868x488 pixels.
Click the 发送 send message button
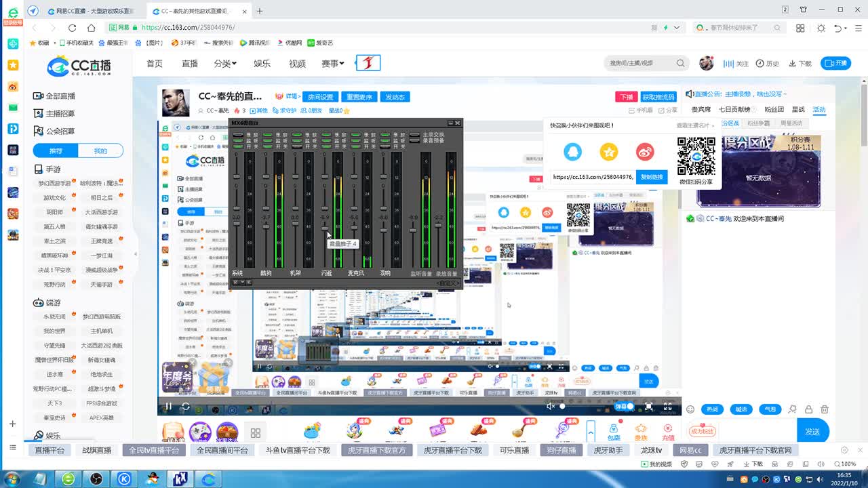[x=812, y=431]
